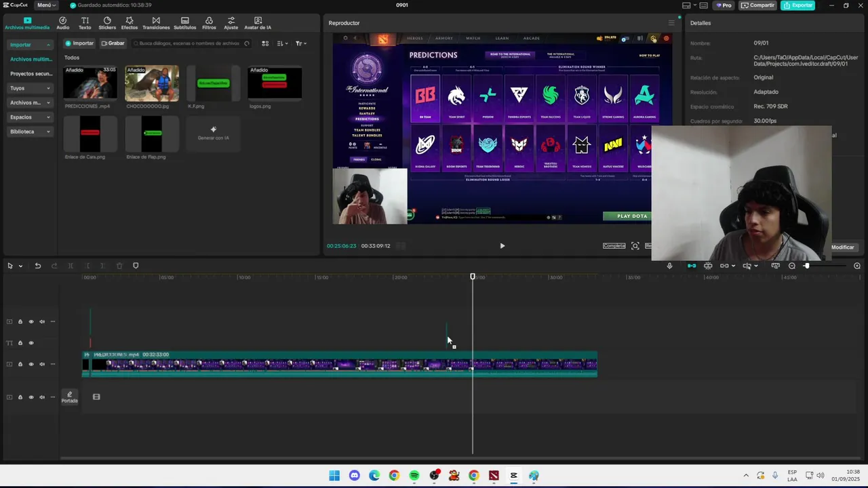Open the Subtítulos tab
This screenshot has height=488, width=868.
click(x=184, y=23)
